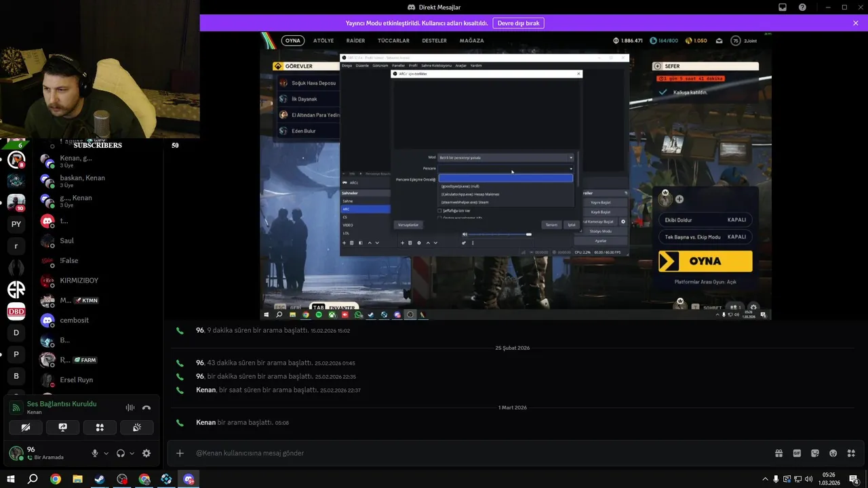Viewport: 868px width, 488px height.
Task: Open Discord help icon in title bar
Action: (x=802, y=7)
